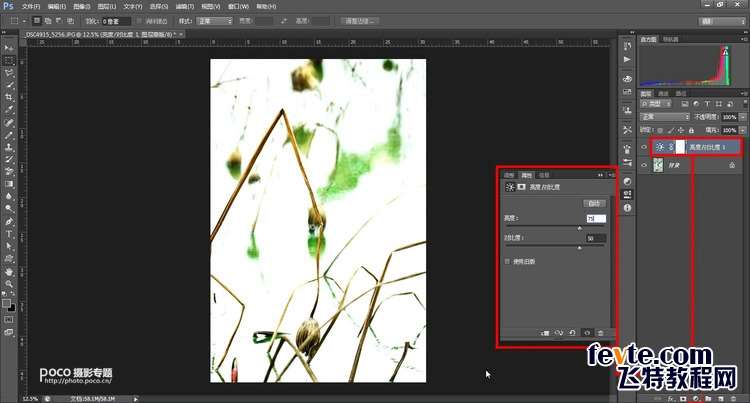Hide the Brightness/Contrast adjustment layer
The width and height of the screenshot is (750, 403).
pos(644,147)
